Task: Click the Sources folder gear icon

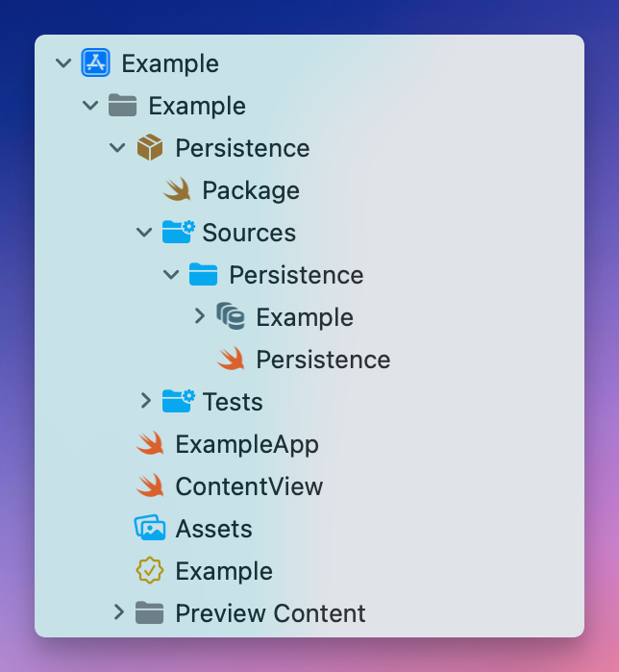Action: coord(178,233)
